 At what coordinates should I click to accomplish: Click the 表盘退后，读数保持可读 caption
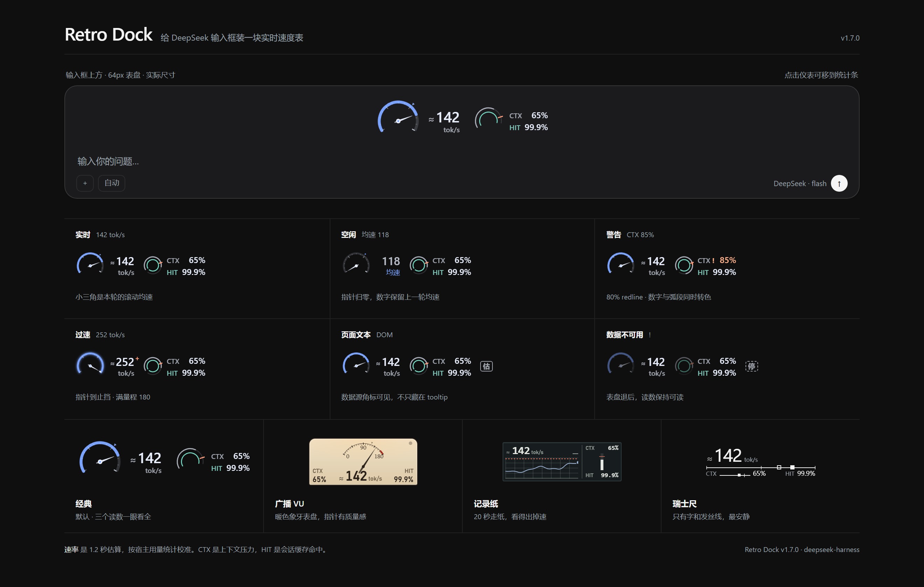click(x=645, y=397)
